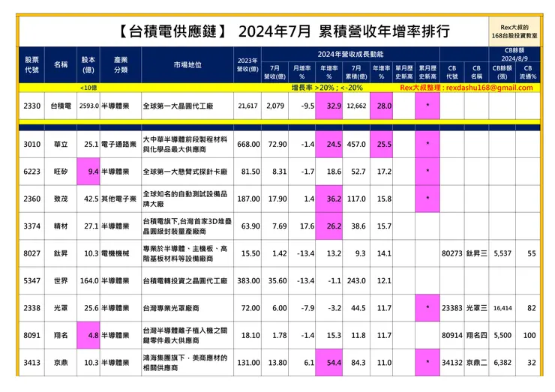Select stock code 2330

coord(31,106)
